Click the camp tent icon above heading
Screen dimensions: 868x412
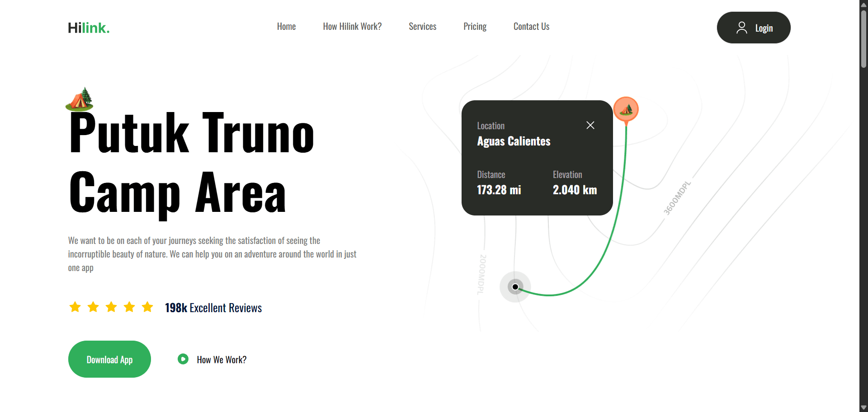80,99
